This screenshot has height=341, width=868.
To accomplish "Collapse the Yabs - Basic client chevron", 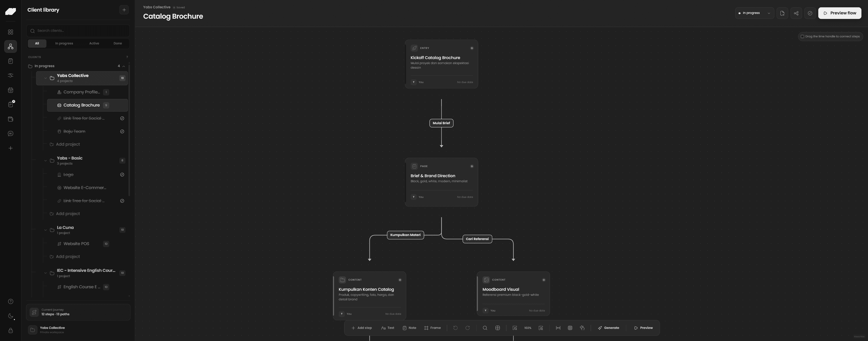I will coord(45,160).
